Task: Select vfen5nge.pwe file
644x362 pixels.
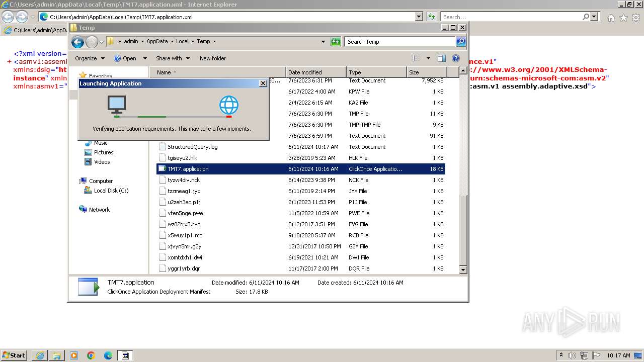Action: pos(301,213)
